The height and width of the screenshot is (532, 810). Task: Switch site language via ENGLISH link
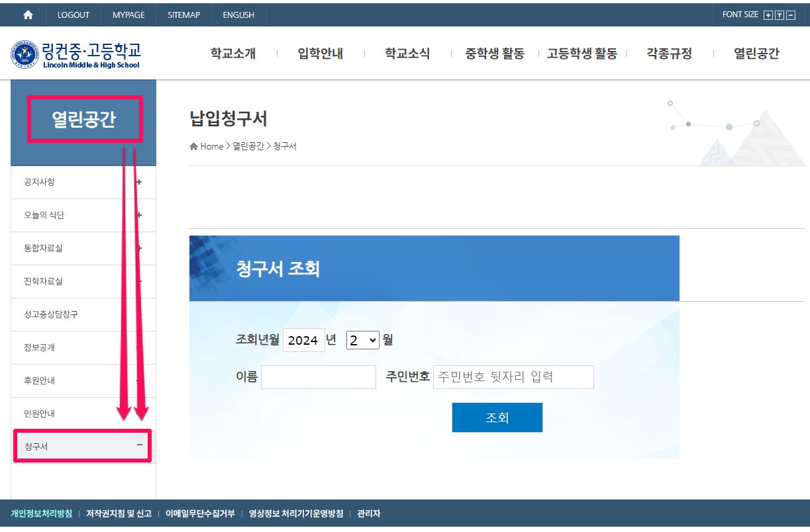238,15
